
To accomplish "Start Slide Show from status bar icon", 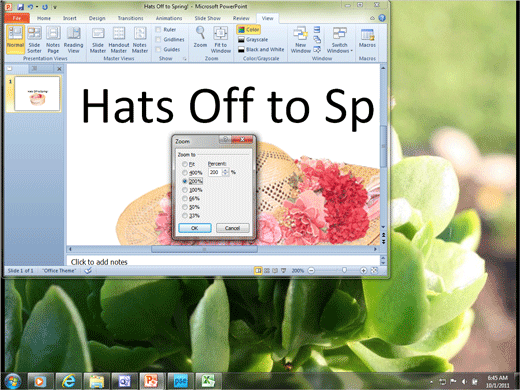I will [284, 271].
